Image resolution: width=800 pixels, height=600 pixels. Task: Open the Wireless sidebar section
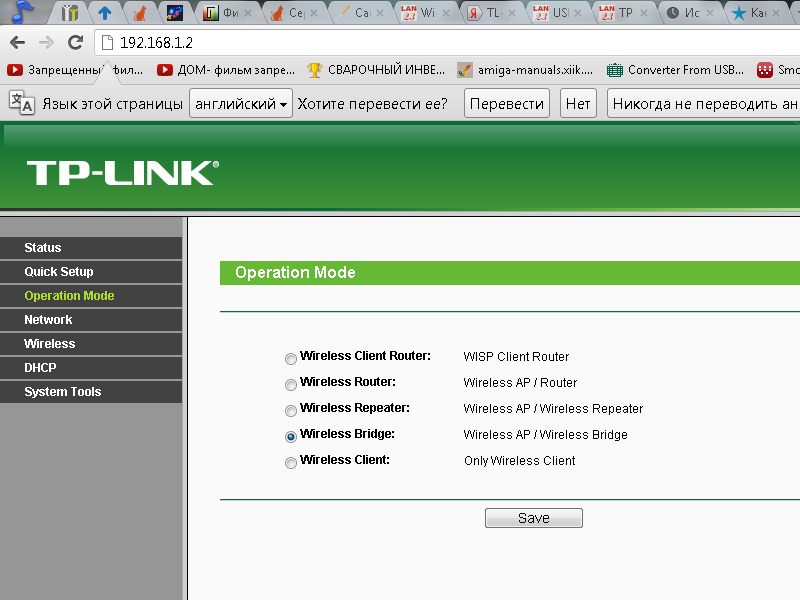click(91, 343)
